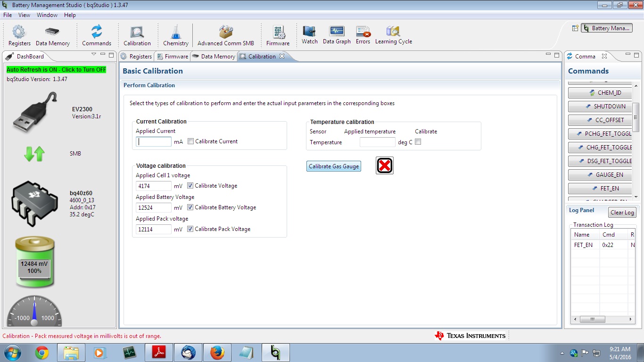The height and width of the screenshot is (362, 644).
Task: Select the FET_EN row in Transaction Log
Action: [603, 245]
